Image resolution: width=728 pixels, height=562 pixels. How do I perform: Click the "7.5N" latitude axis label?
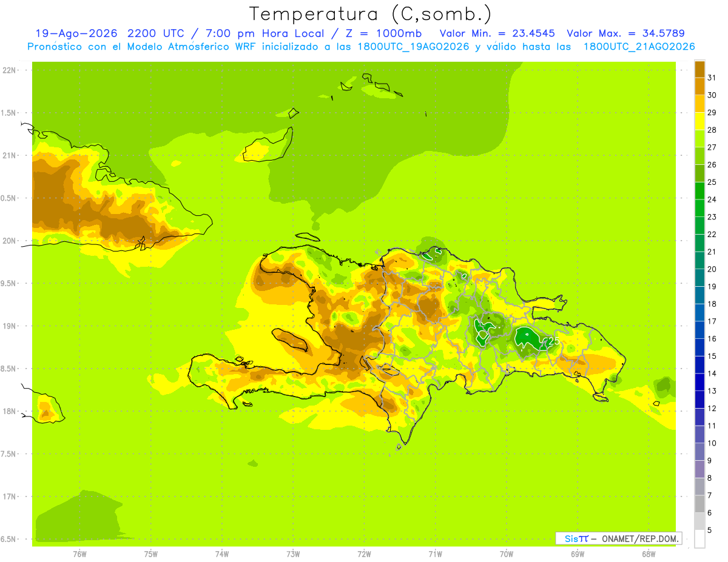(8, 455)
